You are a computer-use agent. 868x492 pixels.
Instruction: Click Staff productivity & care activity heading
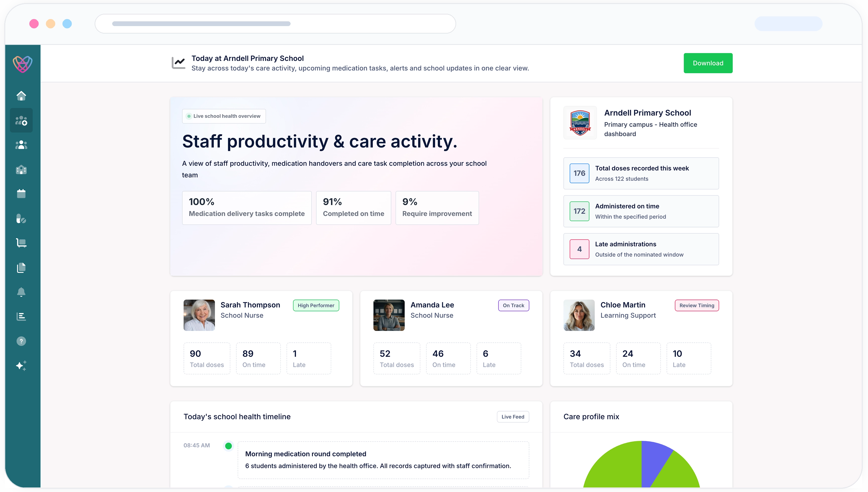[319, 142]
